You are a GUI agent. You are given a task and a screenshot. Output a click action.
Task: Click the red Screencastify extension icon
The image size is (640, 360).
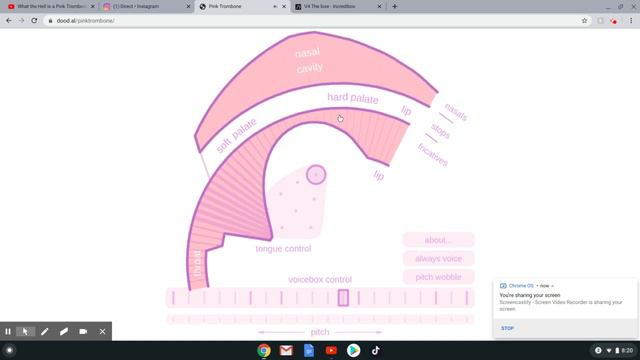pyautogui.click(x=613, y=21)
